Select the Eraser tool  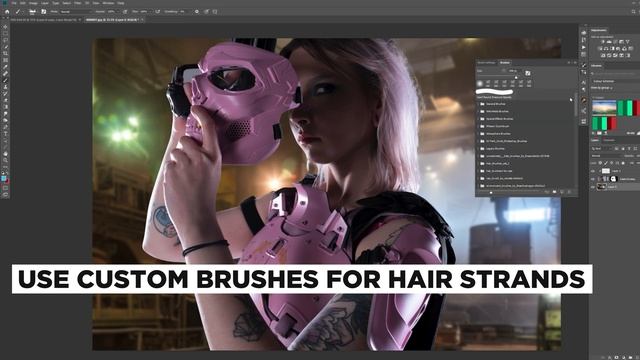(6, 100)
